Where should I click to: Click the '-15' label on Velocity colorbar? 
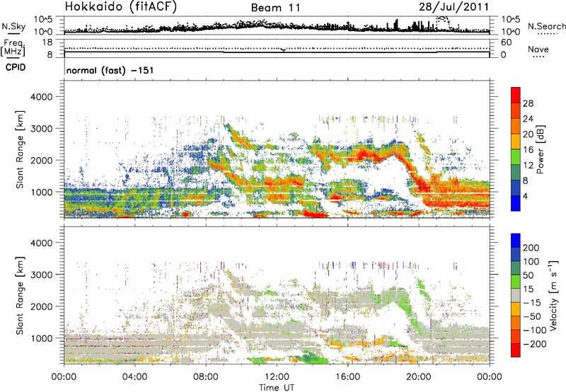point(532,302)
